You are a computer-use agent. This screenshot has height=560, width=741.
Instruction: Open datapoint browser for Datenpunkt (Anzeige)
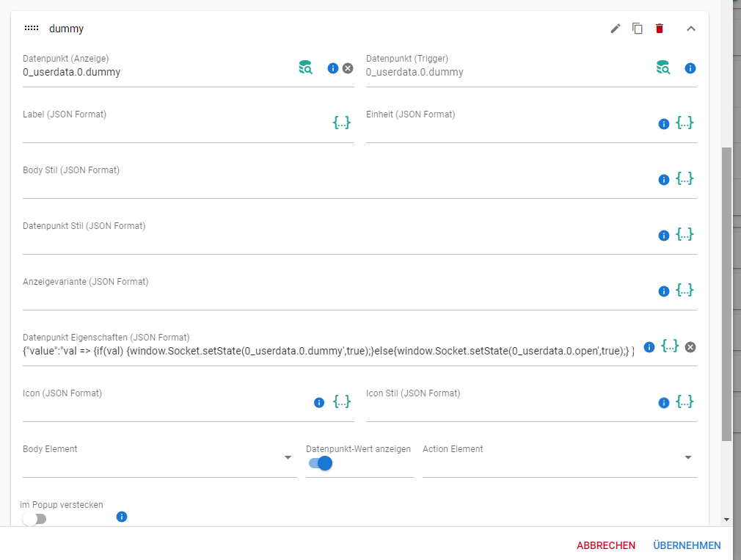point(306,68)
